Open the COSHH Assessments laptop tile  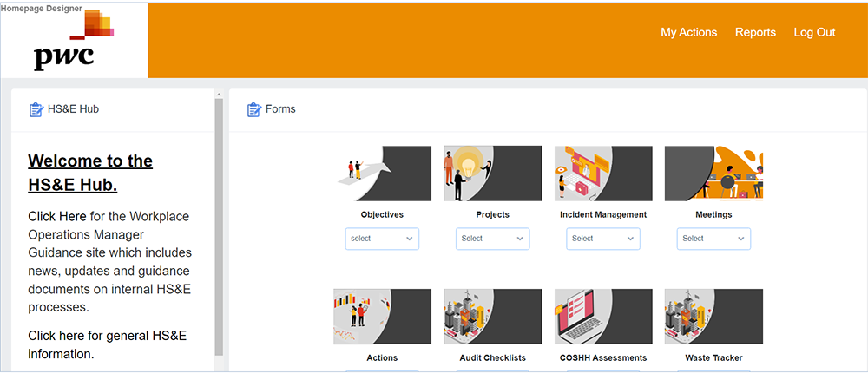pyautogui.click(x=603, y=317)
